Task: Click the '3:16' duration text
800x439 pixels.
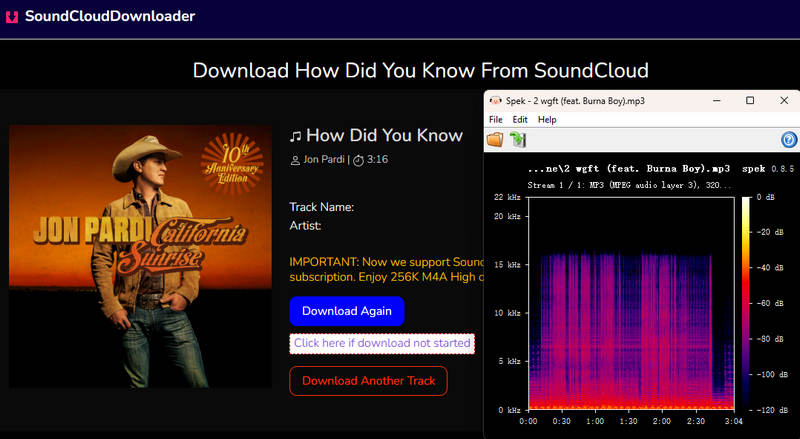Action: (378, 160)
